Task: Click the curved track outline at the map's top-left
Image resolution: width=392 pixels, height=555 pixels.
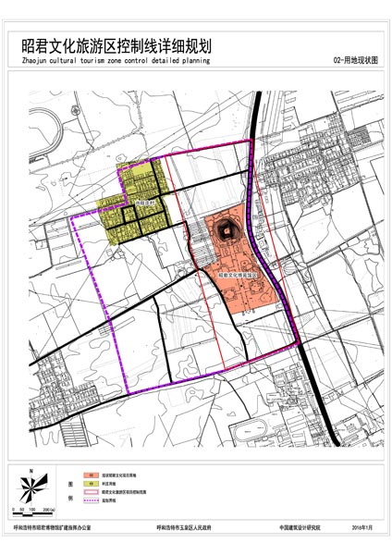Action: point(46,131)
